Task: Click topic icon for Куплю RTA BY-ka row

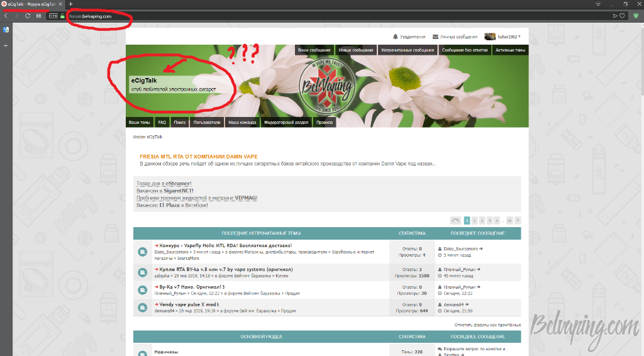Action: (143, 272)
